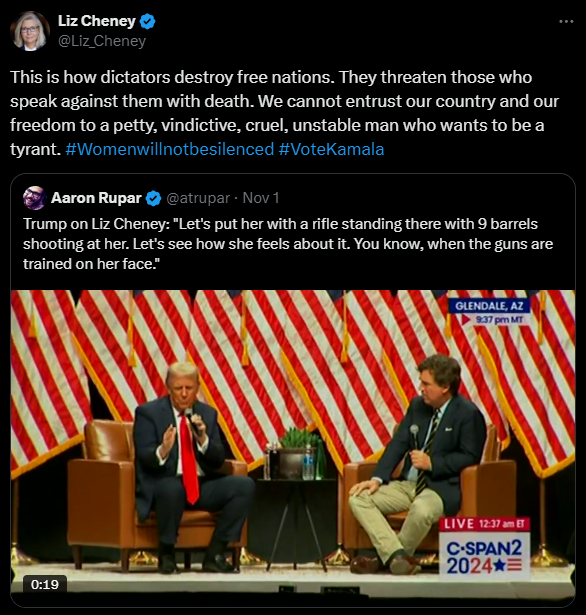
Task: Click the Liz Cheney display name
Action: tap(96, 21)
